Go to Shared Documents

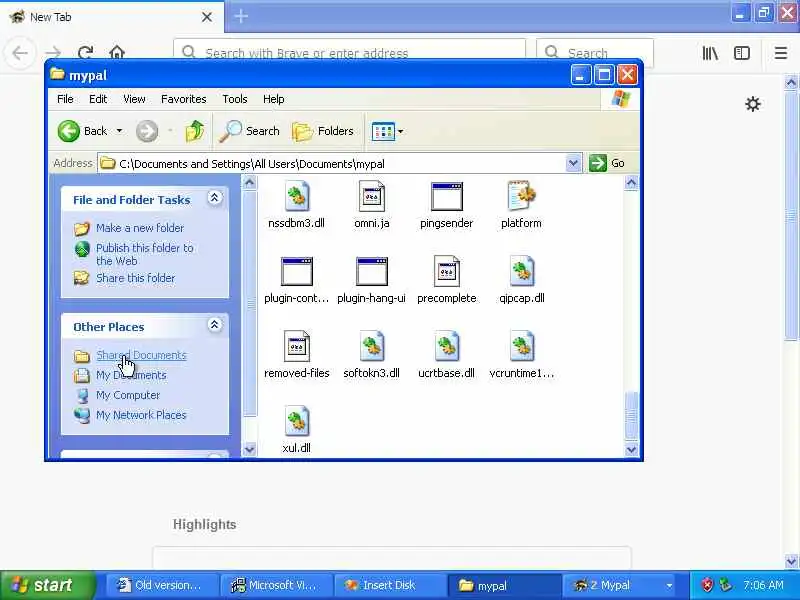tap(141, 355)
